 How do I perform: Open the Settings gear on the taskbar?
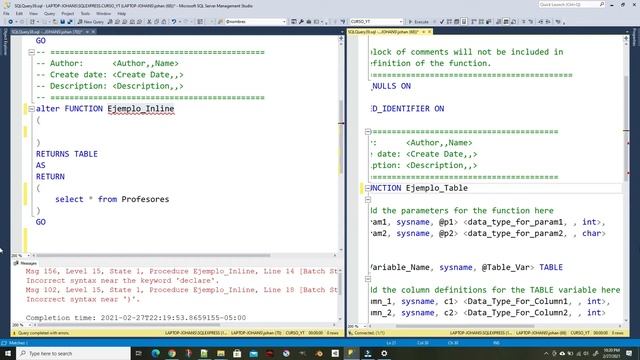pos(384,353)
